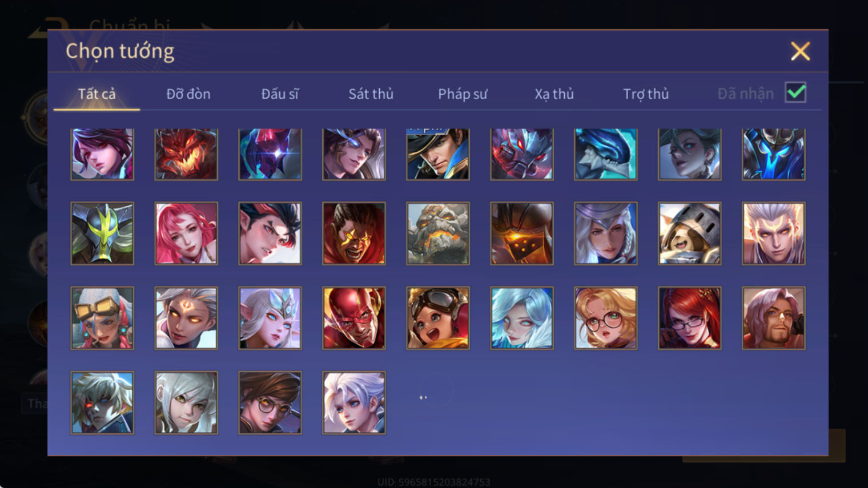The width and height of the screenshot is (868, 488).
Task: Toggle the Đã nhận checkbox
Action: (795, 92)
